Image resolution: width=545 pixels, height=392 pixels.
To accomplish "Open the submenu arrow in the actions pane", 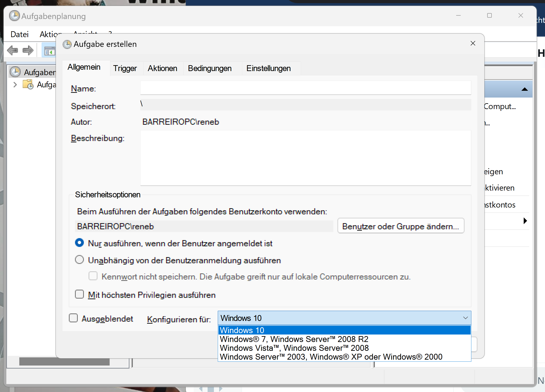I will coord(525,221).
